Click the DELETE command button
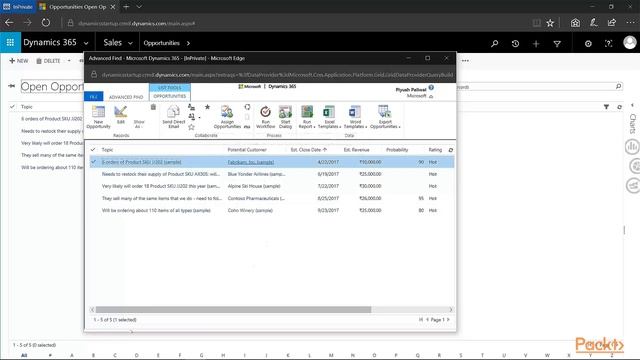The height and width of the screenshot is (360, 640). [x=48, y=61]
